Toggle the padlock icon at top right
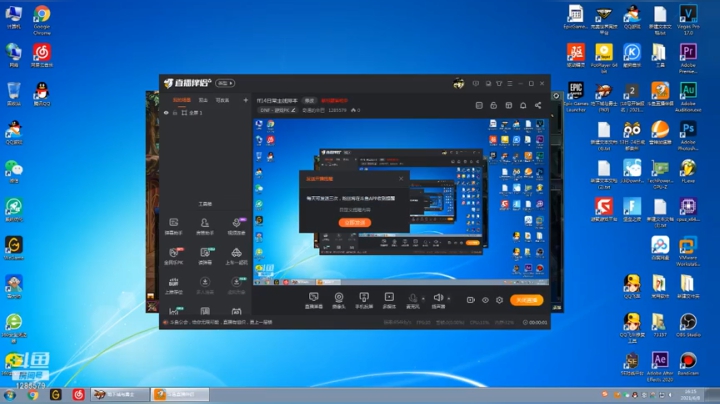The width and height of the screenshot is (720, 404). [494, 105]
